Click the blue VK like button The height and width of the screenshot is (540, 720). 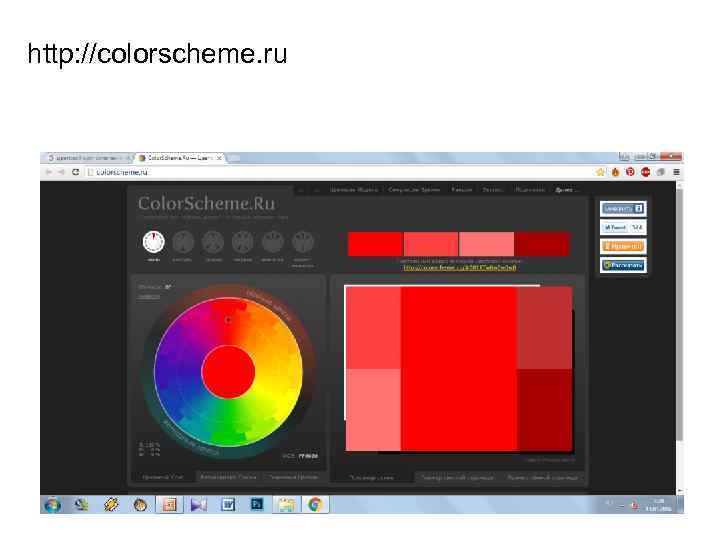623,209
